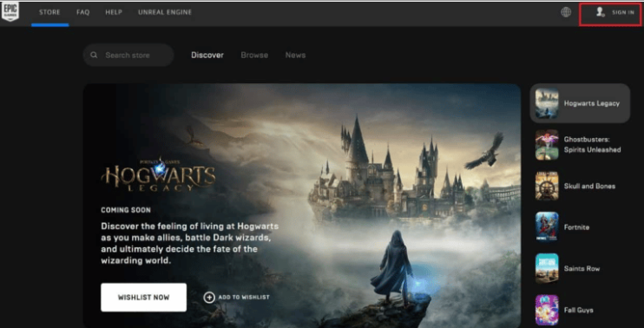The image size is (644, 328).
Task: Open the language globe icon
Action: click(566, 12)
